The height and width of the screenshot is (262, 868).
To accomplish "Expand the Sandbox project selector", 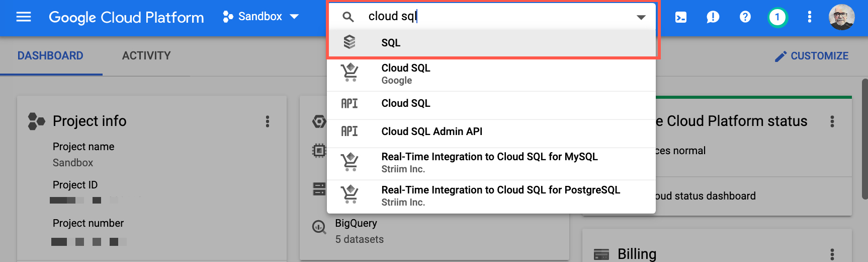I will pos(261,17).
